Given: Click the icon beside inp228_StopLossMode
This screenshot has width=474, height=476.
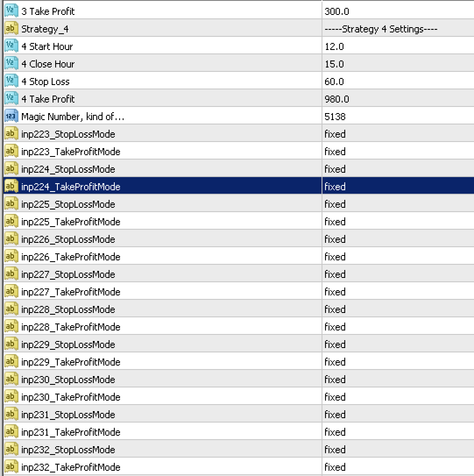Looking at the screenshot, I should tap(11, 309).
